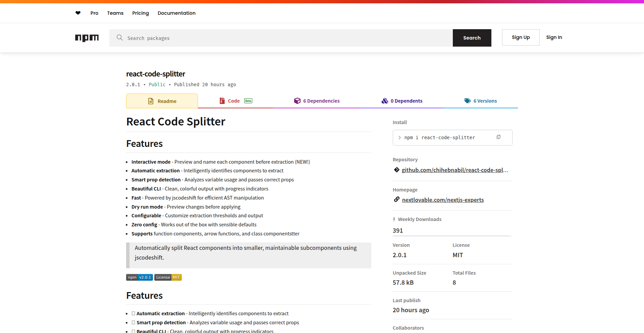This screenshot has width=644, height=333.
Task: Open the Readme tab
Action: point(162,101)
